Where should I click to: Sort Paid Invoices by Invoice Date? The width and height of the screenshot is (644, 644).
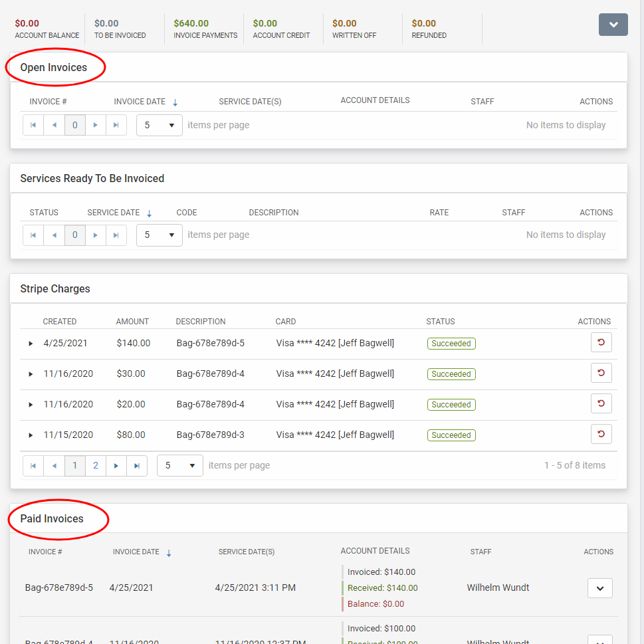tap(136, 552)
